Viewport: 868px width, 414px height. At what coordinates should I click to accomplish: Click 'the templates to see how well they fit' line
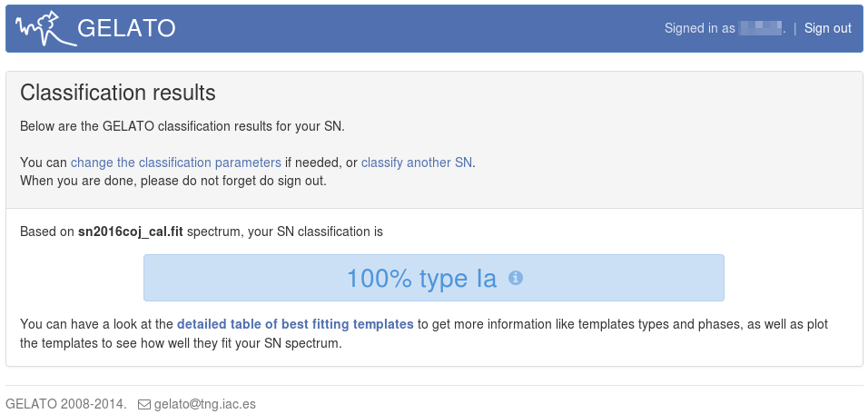[x=180, y=343]
